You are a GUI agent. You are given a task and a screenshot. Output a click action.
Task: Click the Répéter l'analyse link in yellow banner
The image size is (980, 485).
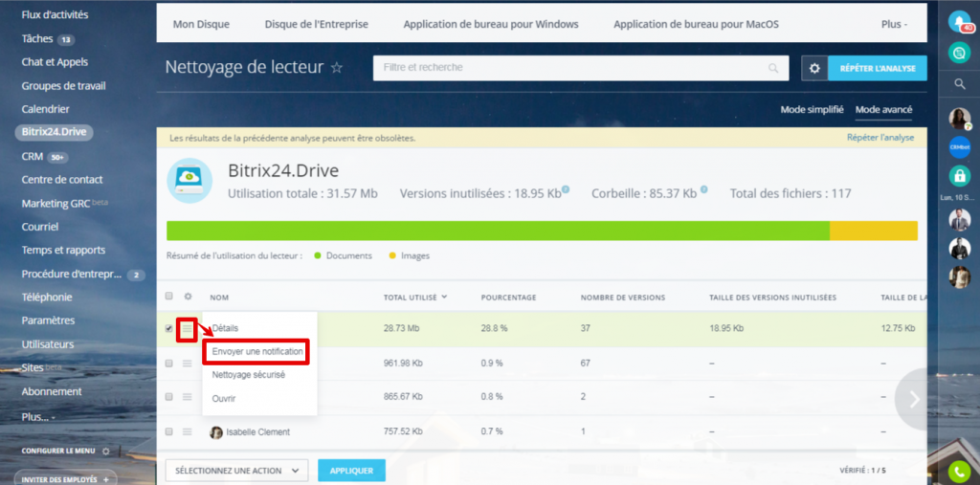click(880, 138)
